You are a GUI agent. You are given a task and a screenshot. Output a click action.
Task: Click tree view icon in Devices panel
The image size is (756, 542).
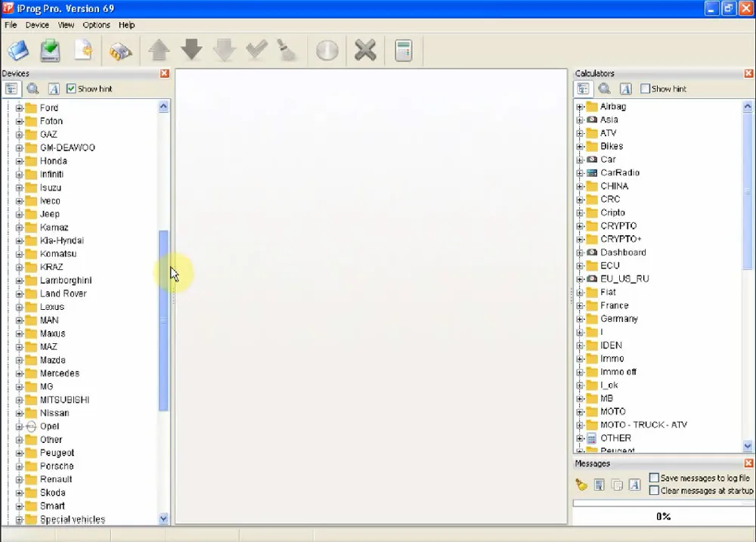(x=11, y=88)
